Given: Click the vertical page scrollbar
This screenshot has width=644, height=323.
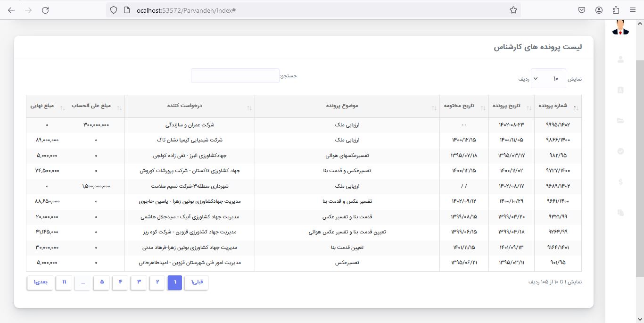Looking at the screenshot, I should point(640,165).
